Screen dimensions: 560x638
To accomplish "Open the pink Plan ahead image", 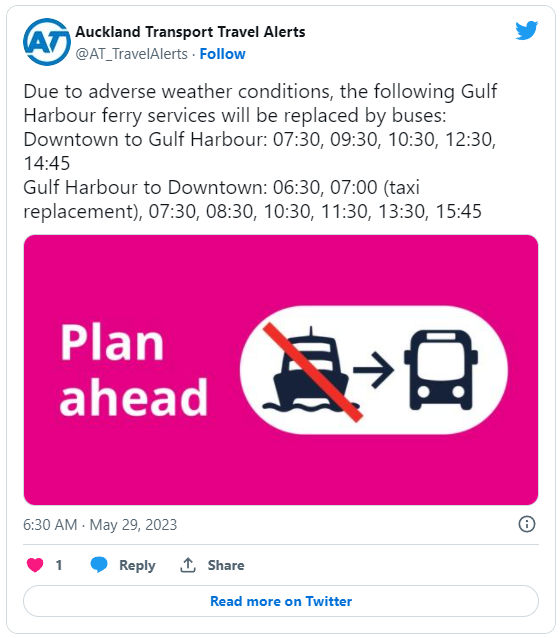I will [x=281, y=370].
